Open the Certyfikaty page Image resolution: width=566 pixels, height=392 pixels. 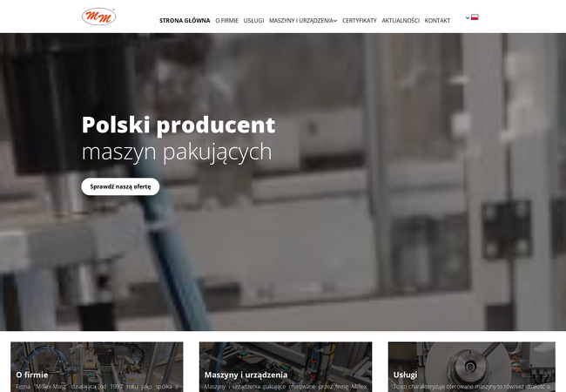click(359, 21)
